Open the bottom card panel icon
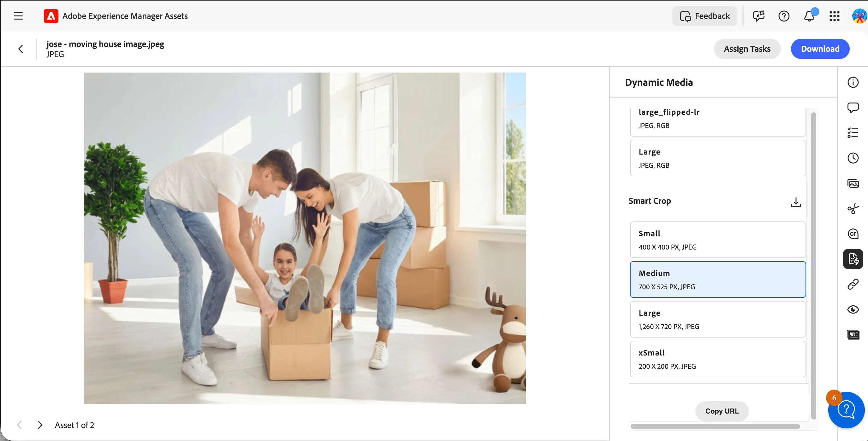The width and height of the screenshot is (868, 441). pos(853,335)
